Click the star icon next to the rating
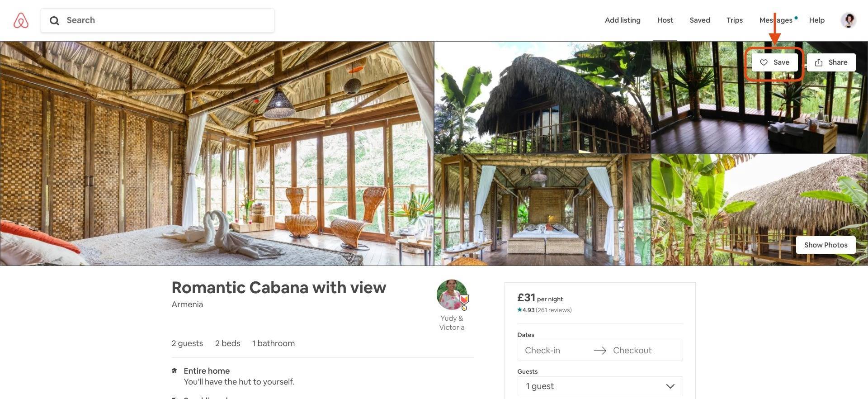The image size is (868, 399). [519, 309]
